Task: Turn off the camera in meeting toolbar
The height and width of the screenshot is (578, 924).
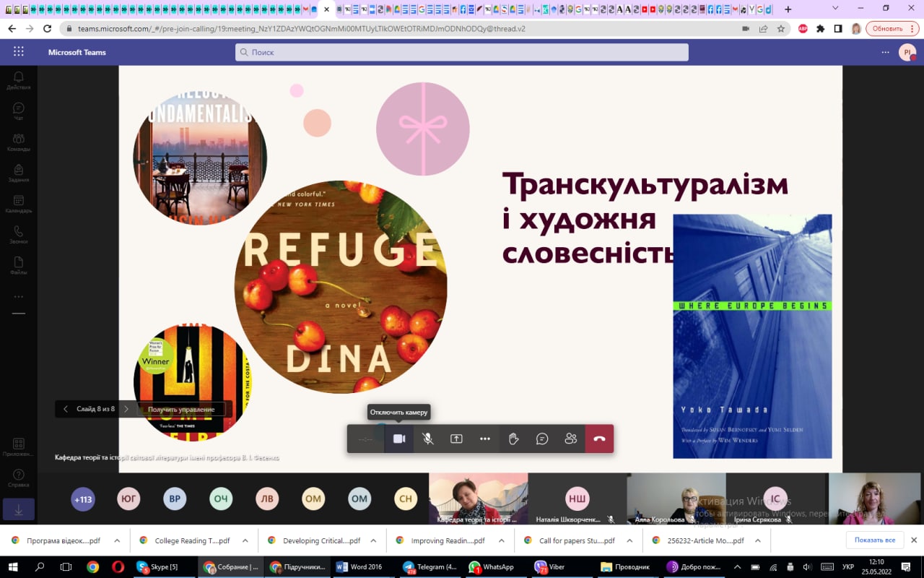Action: point(399,439)
